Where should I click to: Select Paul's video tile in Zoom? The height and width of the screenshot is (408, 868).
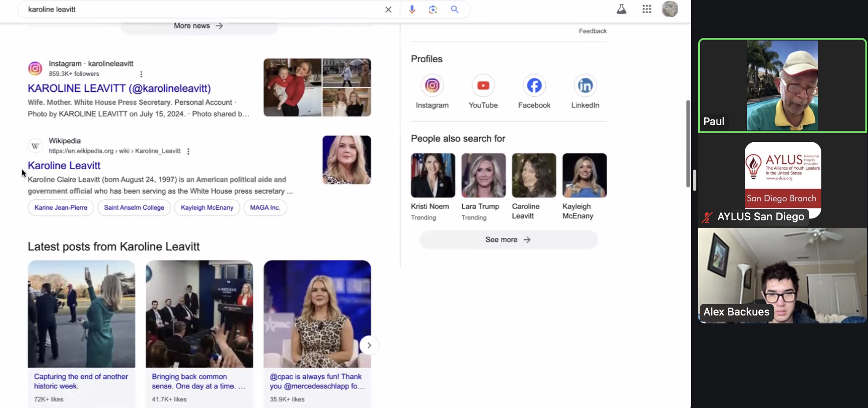(x=782, y=85)
